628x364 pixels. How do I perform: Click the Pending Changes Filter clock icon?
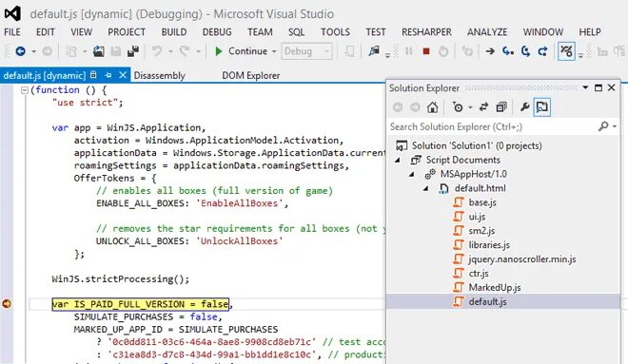click(458, 107)
